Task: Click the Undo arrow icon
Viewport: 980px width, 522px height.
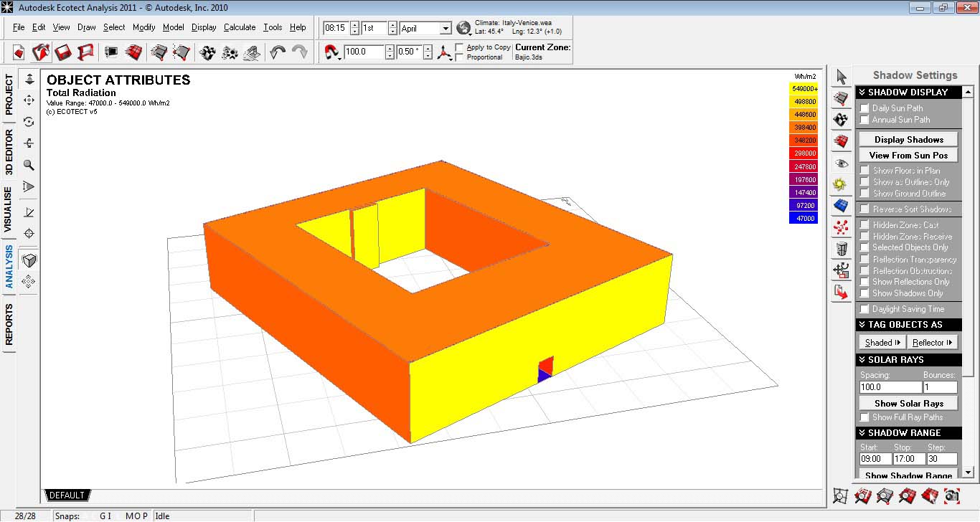Action: coord(278,52)
